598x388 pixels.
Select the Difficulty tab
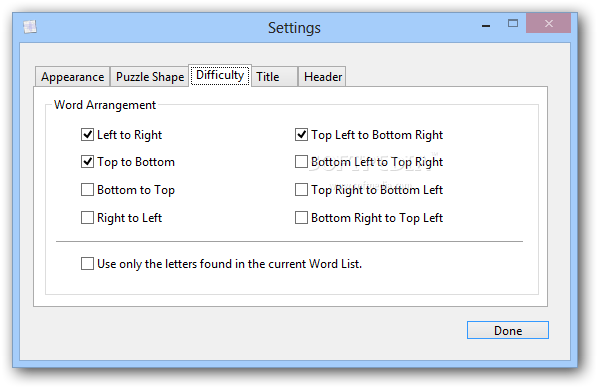pyautogui.click(x=220, y=76)
